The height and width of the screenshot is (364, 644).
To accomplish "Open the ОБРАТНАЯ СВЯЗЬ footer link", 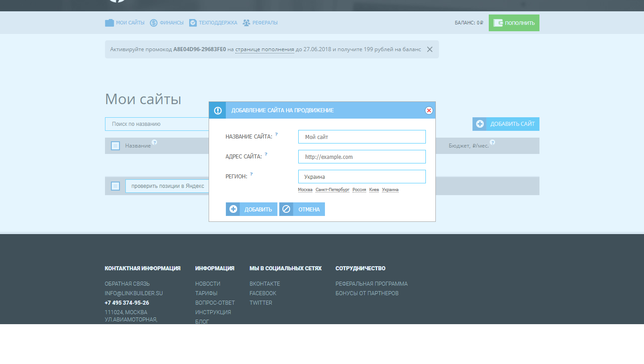I will coord(127,284).
